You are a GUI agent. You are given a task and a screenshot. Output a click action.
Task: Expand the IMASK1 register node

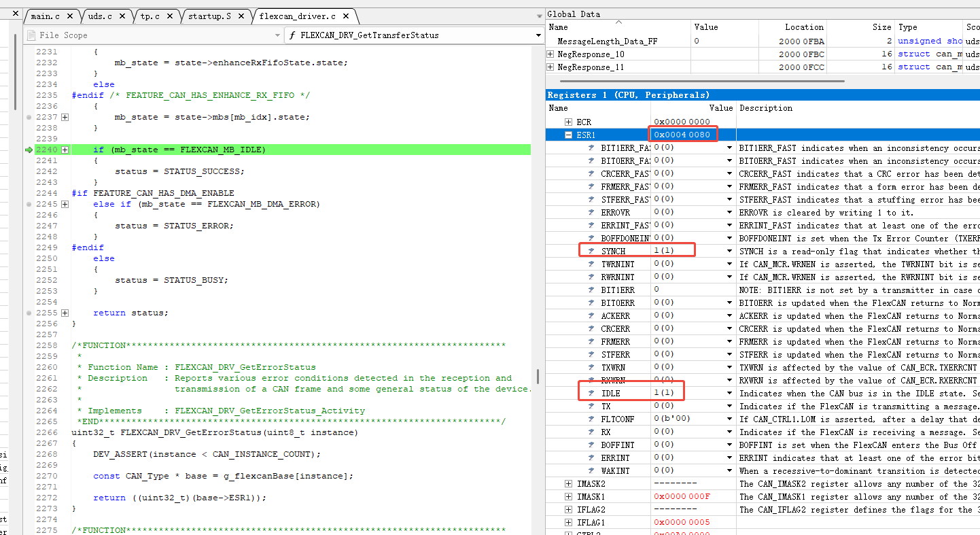569,497
